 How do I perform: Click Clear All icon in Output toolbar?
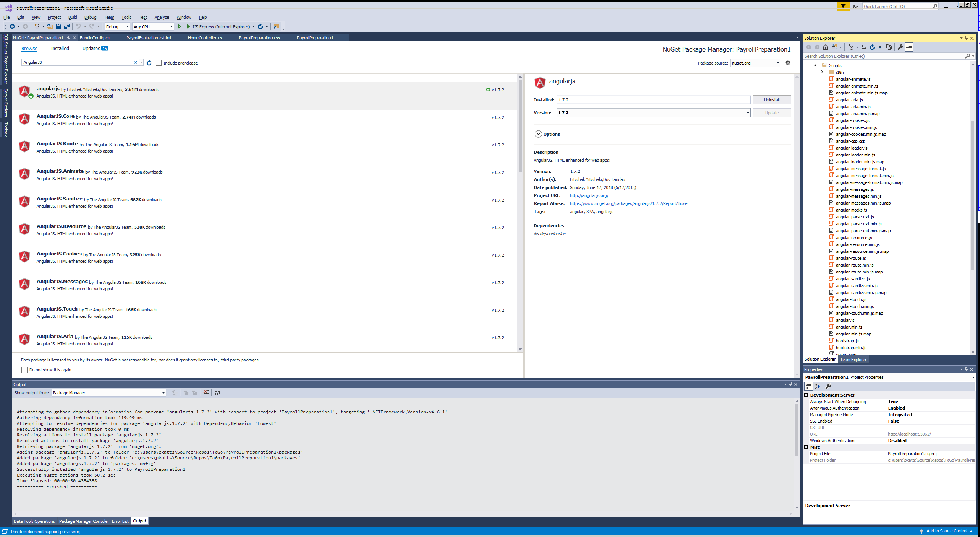pyautogui.click(x=206, y=393)
